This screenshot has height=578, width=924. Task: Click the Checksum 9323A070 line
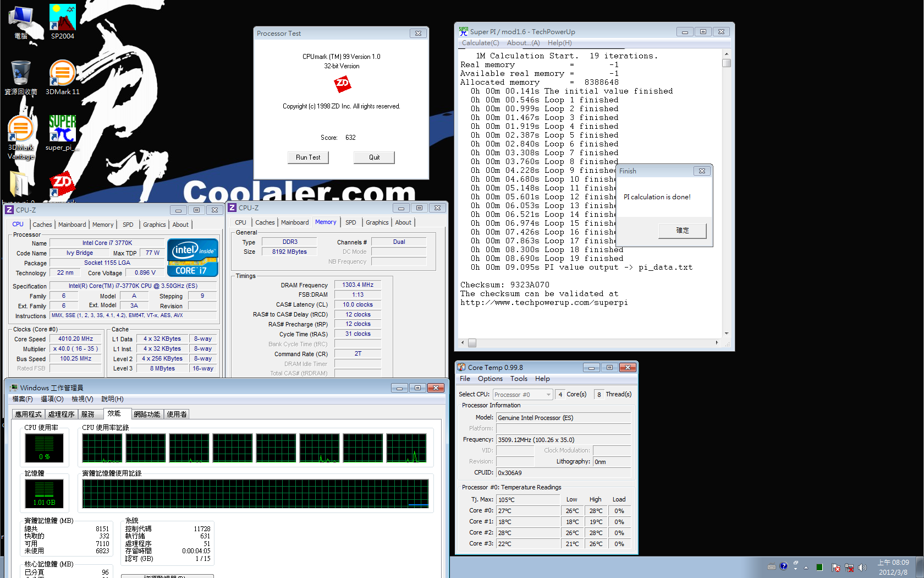coord(504,285)
